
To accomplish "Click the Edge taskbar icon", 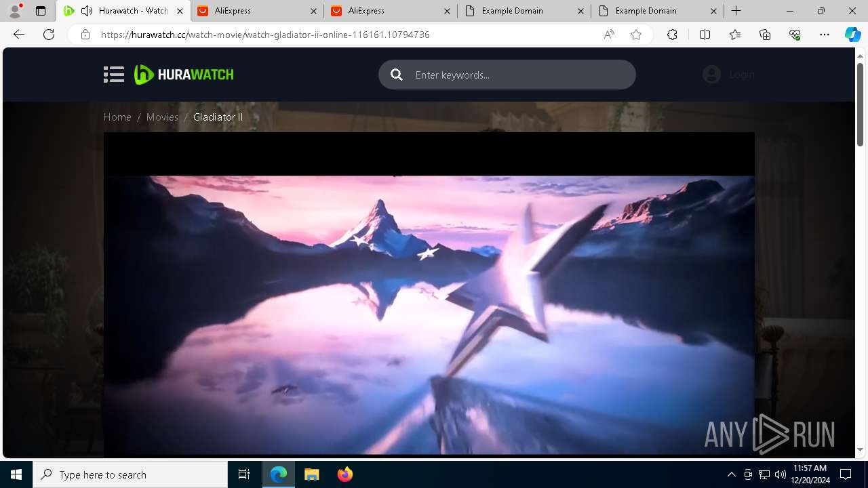I will (x=279, y=474).
